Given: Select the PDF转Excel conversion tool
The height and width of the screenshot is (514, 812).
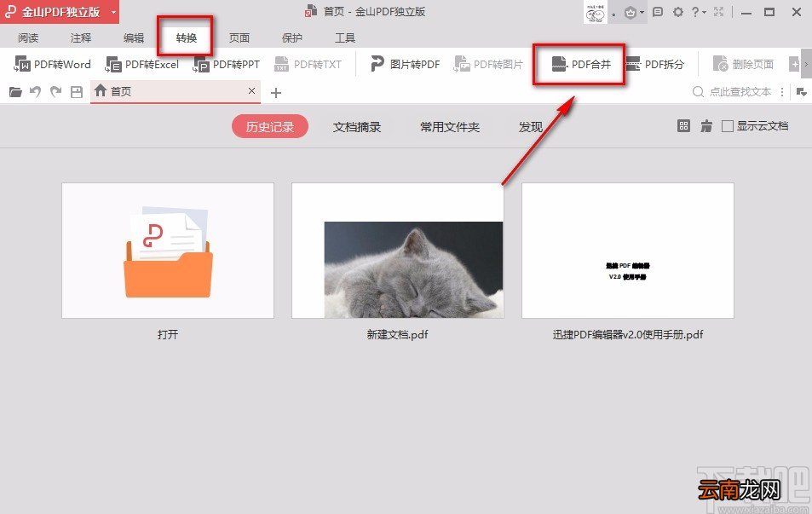Looking at the screenshot, I should 142,64.
